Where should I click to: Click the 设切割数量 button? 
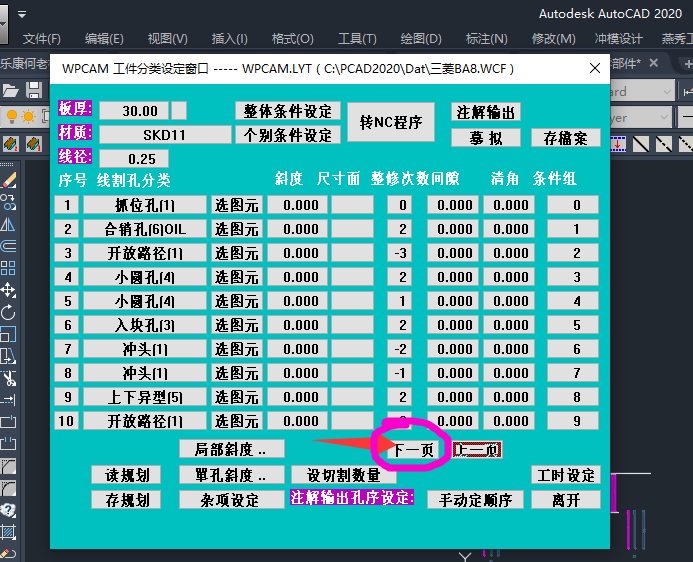click(344, 475)
